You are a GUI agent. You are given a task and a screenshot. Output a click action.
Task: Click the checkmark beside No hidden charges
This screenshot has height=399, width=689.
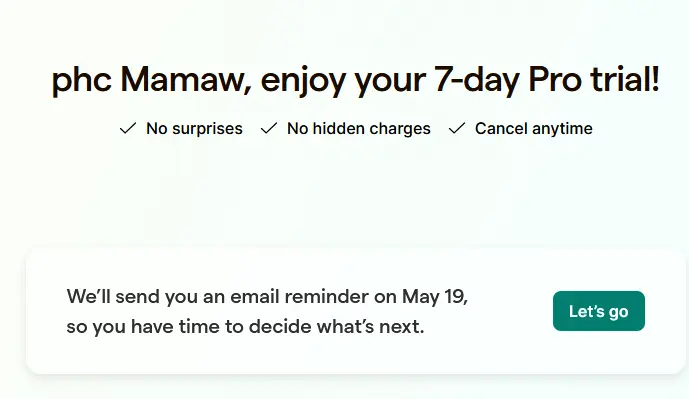pyautogui.click(x=269, y=128)
